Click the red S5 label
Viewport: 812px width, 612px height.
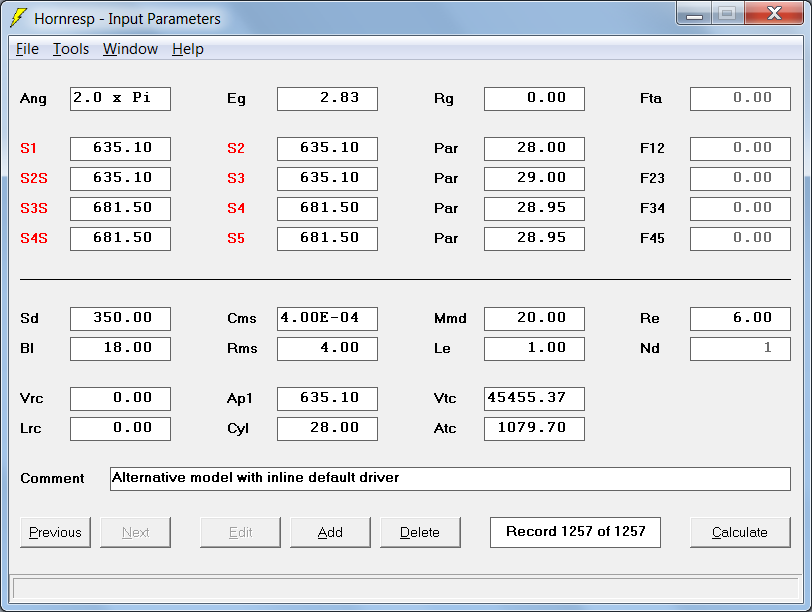[236, 239]
